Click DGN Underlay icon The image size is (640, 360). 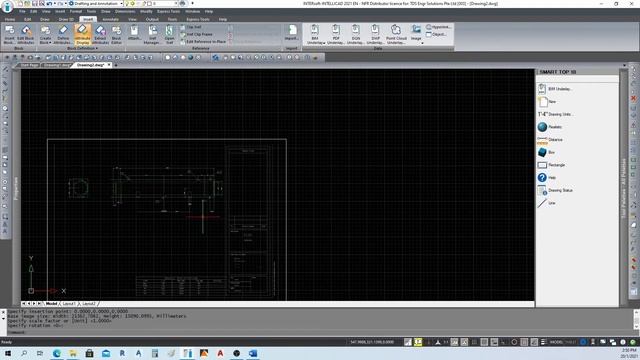tap(356, 34)
